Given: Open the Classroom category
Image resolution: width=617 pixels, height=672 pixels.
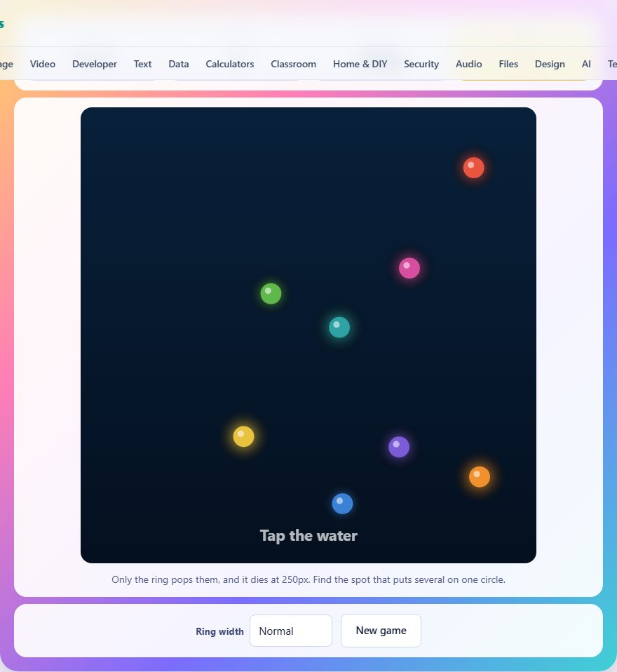Looking at the screenshot, I should pos(294,64).
